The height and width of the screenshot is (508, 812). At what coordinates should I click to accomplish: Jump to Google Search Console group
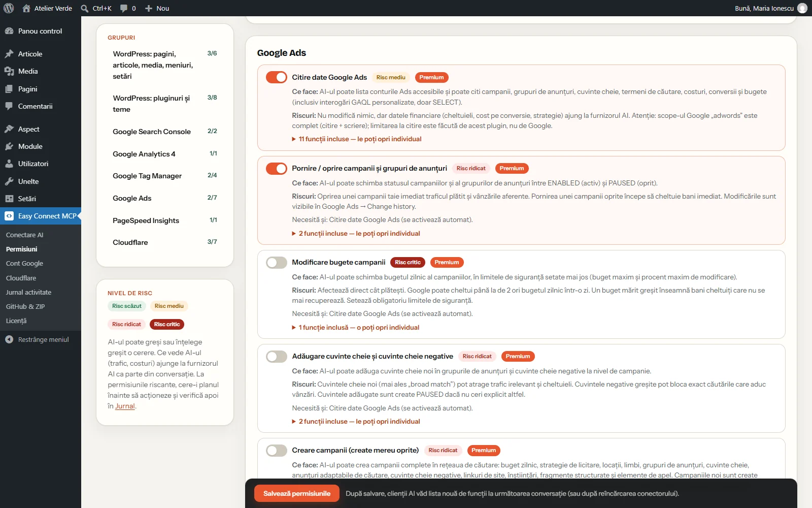pos(165,132)
